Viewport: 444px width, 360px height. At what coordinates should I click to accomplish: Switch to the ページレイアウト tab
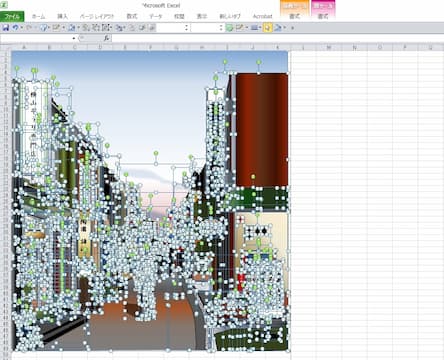(x=97, y=16)
